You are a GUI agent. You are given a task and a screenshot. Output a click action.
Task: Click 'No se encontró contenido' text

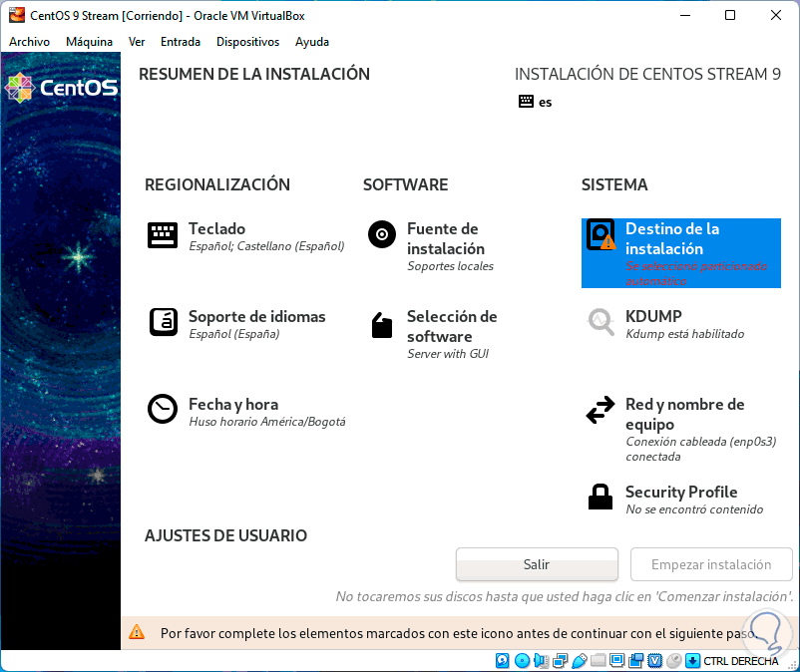coord(694,509)
